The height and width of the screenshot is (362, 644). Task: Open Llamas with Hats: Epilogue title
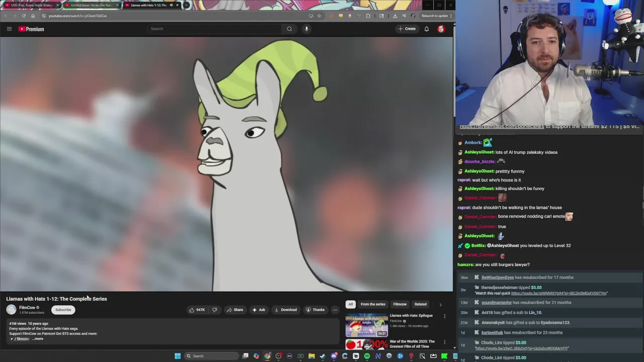tap(411, 316)
